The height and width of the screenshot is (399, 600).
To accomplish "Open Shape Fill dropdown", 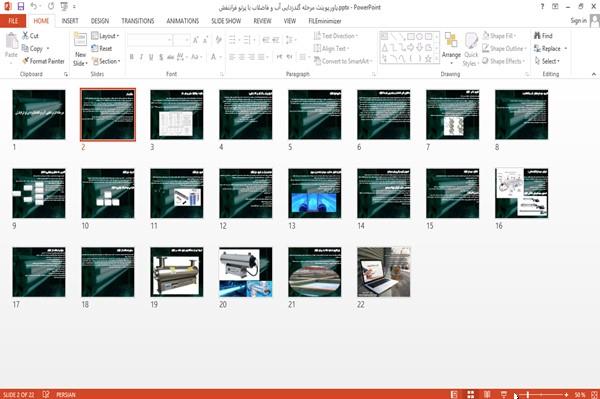I will (499, 36).
